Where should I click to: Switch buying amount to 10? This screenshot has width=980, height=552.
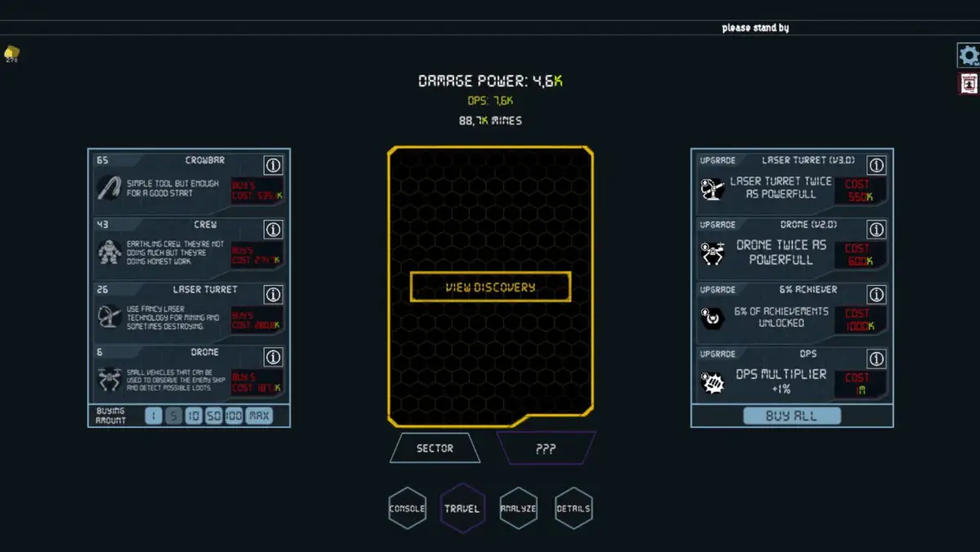tap(194, 416)
